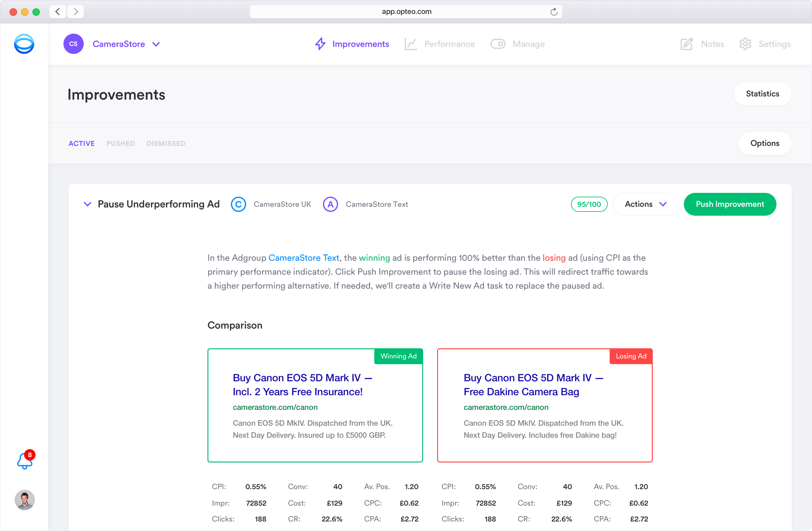Click the Improvements page title
This screenshot has height=531, width=812.
[116, 95]
